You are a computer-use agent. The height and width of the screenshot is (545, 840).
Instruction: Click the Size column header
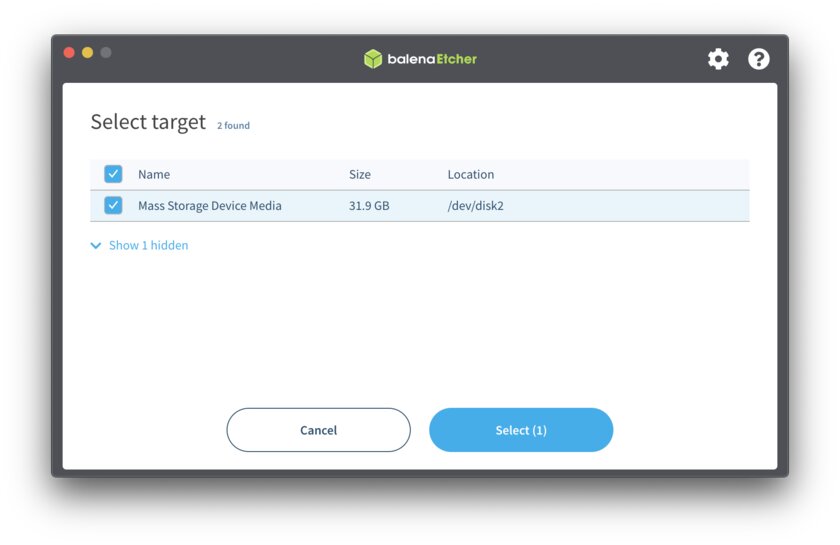[x=359, y=174]
